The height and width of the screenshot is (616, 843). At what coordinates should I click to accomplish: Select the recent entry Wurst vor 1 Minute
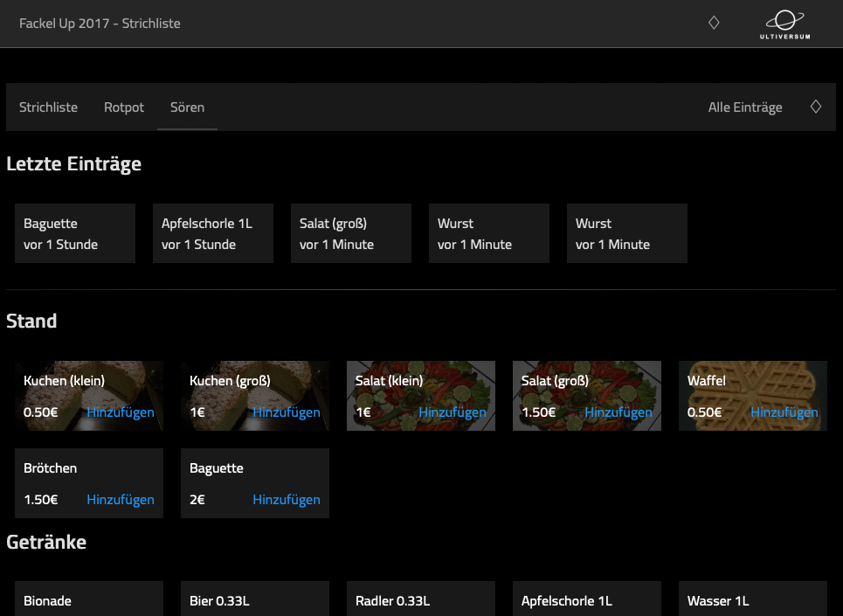(488, 233)
